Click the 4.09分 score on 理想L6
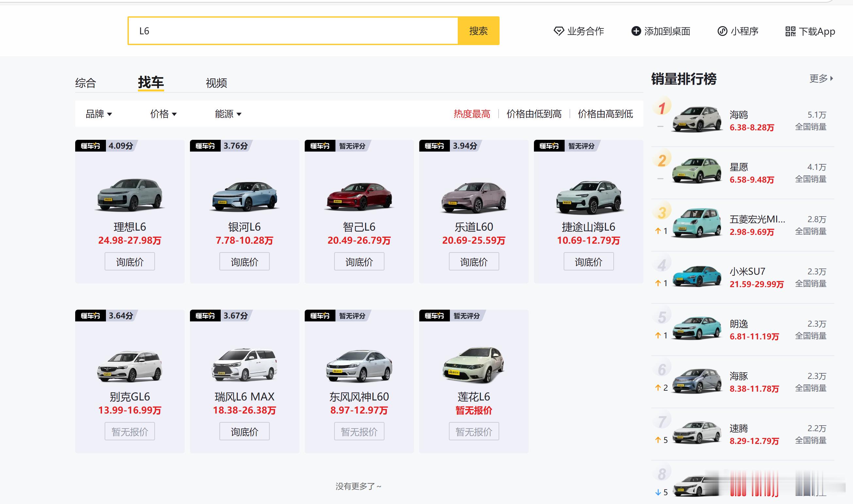Screen dimensions: 853x504 tap(121, 146)
